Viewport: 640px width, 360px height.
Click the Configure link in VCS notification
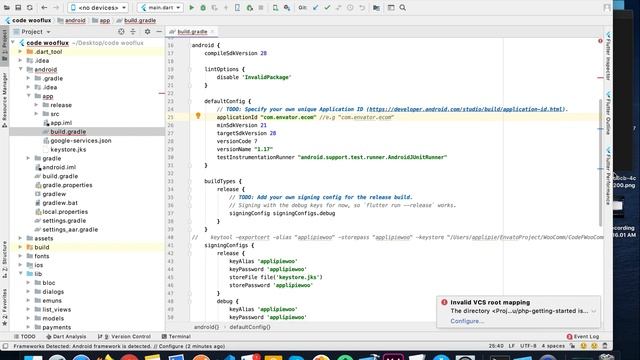click(467, 321)
